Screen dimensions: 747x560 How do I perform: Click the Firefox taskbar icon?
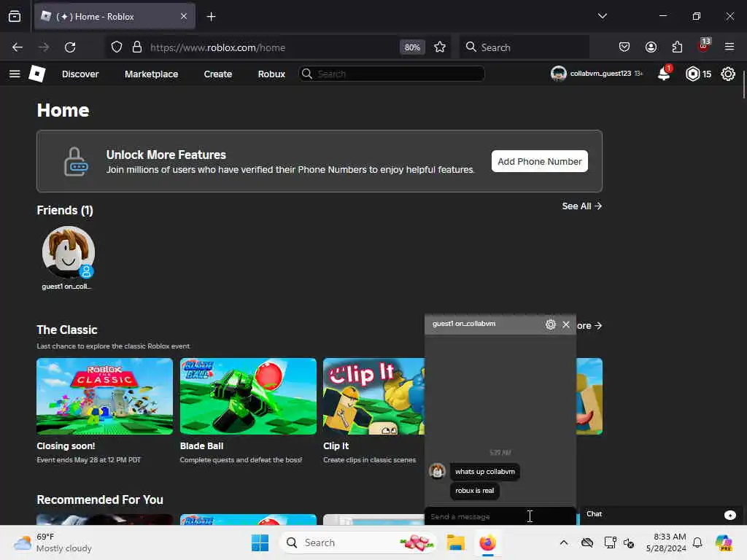point(487,542)
